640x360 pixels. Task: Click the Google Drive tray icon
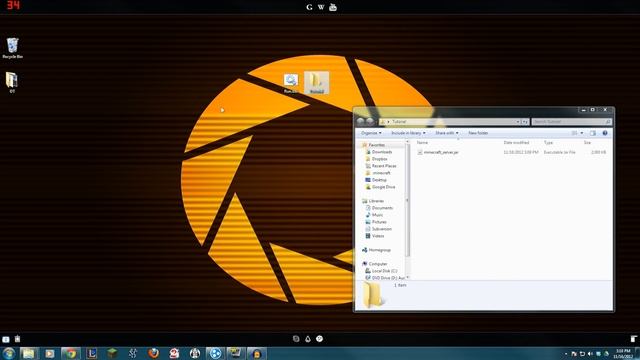tap(607, 353)
